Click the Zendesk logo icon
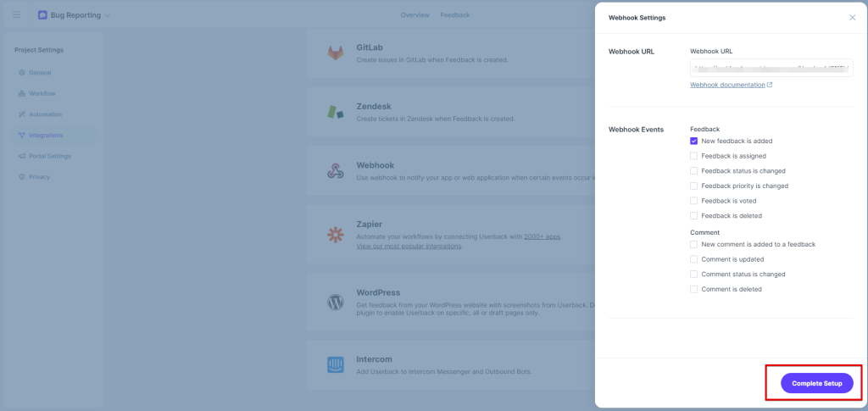868x411 pixels. pos(336,112)
